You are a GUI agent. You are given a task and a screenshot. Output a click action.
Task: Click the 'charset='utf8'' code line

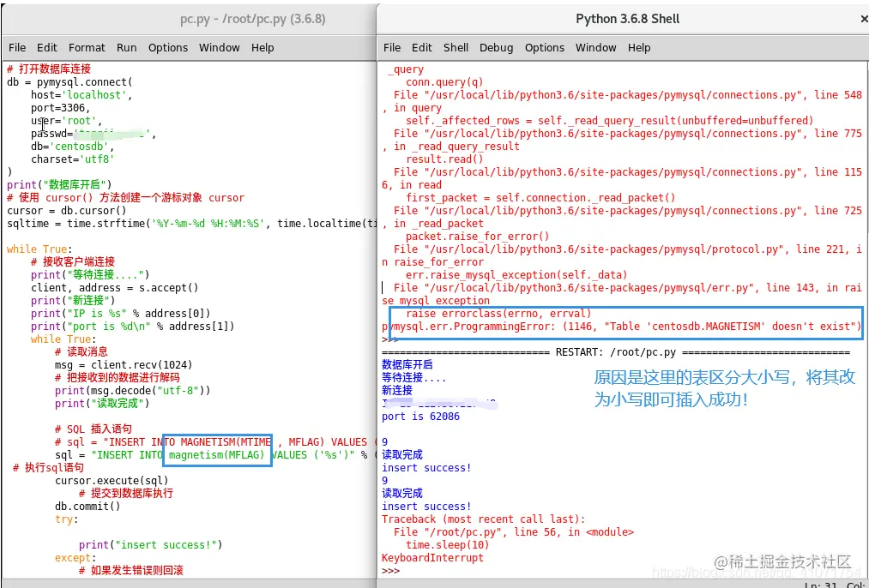[73, 159]
